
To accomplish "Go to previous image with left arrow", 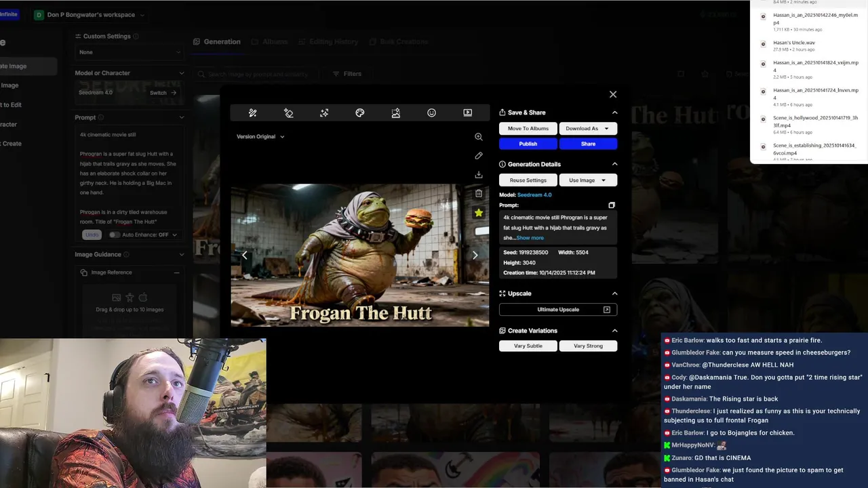I will (245, 256).
